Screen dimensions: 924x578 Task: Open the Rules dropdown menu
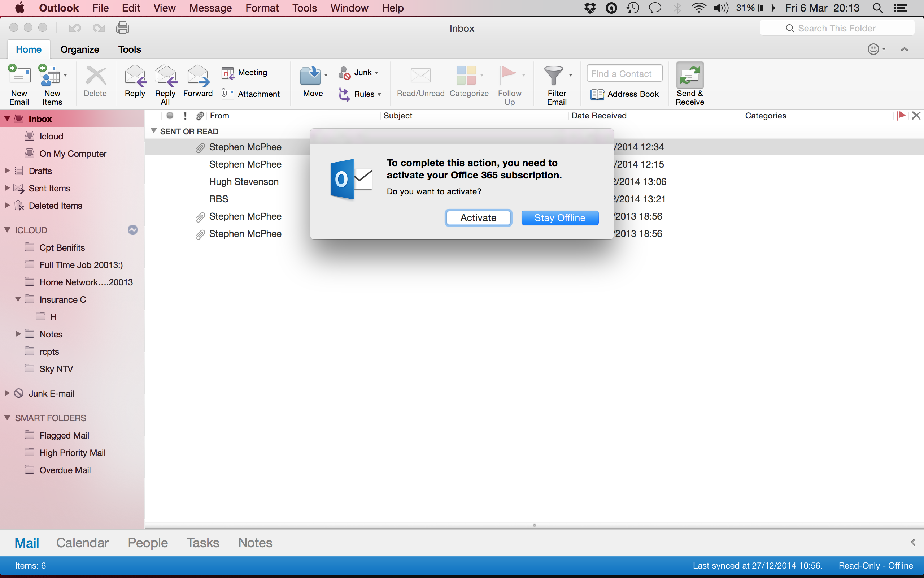379,94
